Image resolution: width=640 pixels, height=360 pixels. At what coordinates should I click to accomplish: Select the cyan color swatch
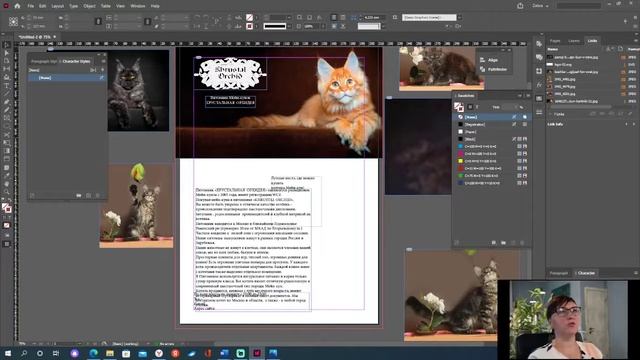coord(492,147)
